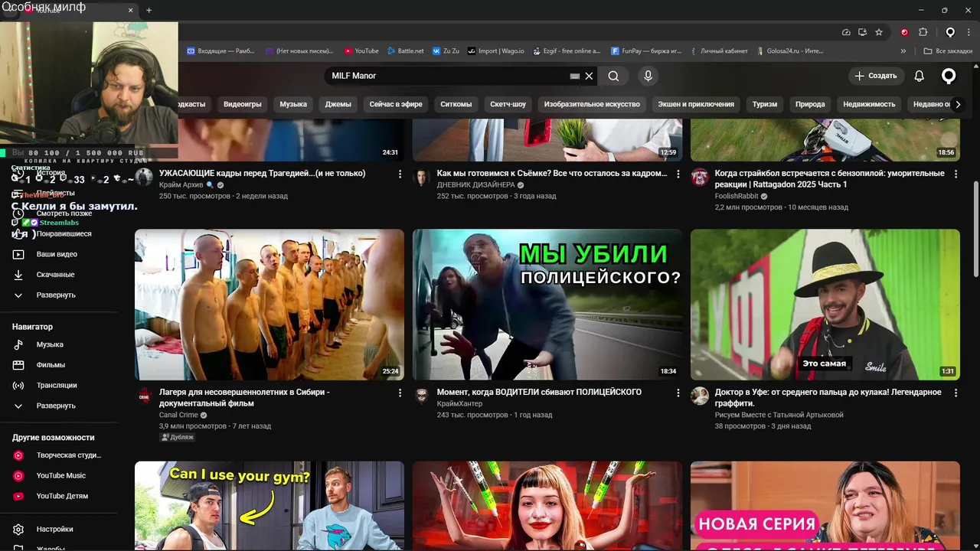This screenshot has width=980, height=551.
Task: Select the Видеоигры category chip
Action: pyautogui.click(x=242, y=104)
